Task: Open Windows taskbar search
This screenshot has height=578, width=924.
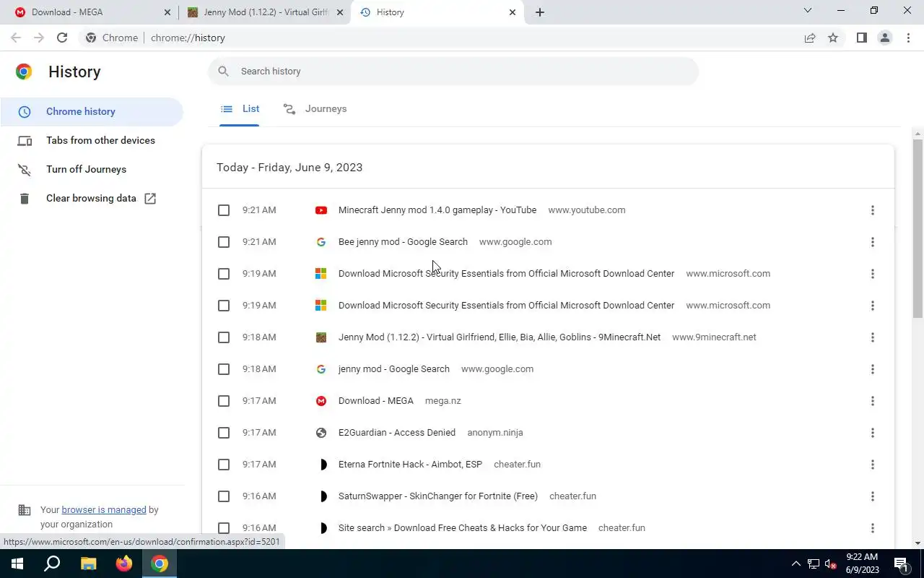Action: 52,564
